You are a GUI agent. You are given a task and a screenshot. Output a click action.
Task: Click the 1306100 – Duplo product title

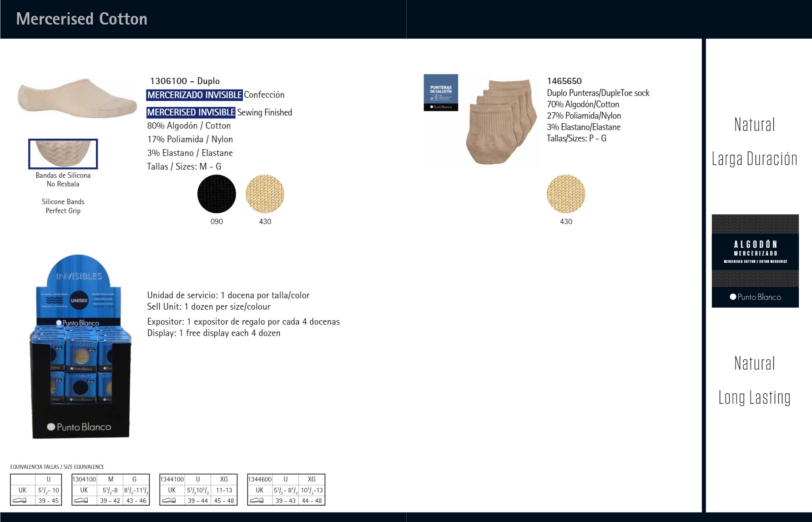coord(185,81)
